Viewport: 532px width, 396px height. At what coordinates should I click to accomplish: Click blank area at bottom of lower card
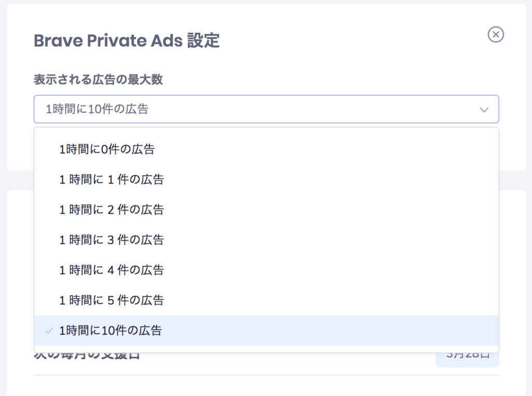[267, 386]
